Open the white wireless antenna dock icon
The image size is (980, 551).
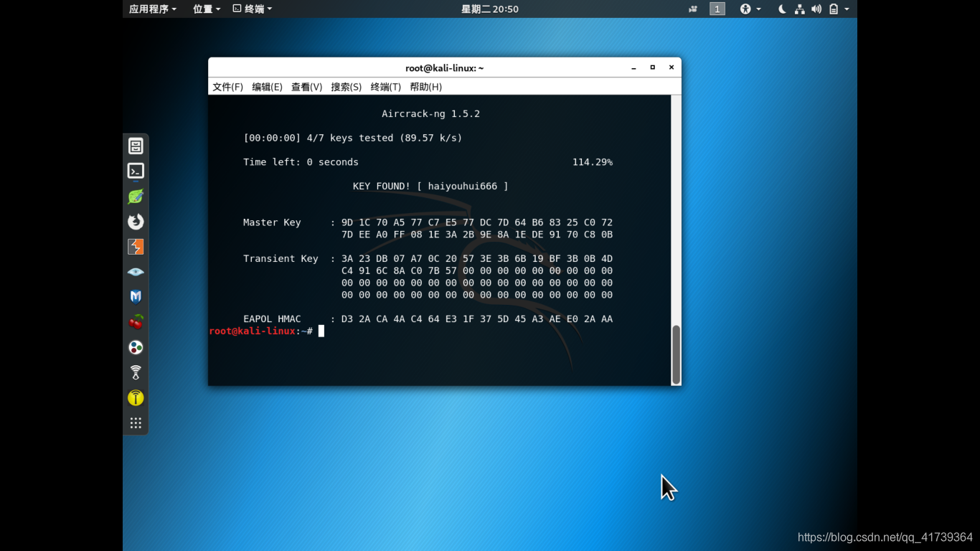(x=136, y=372)
